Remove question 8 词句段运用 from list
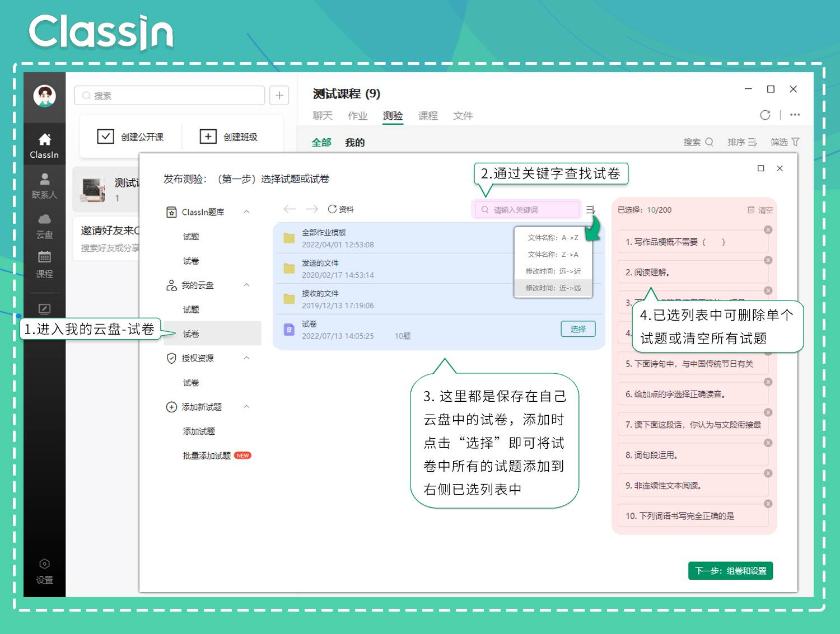The image size is (840, 634). [768, 443]
